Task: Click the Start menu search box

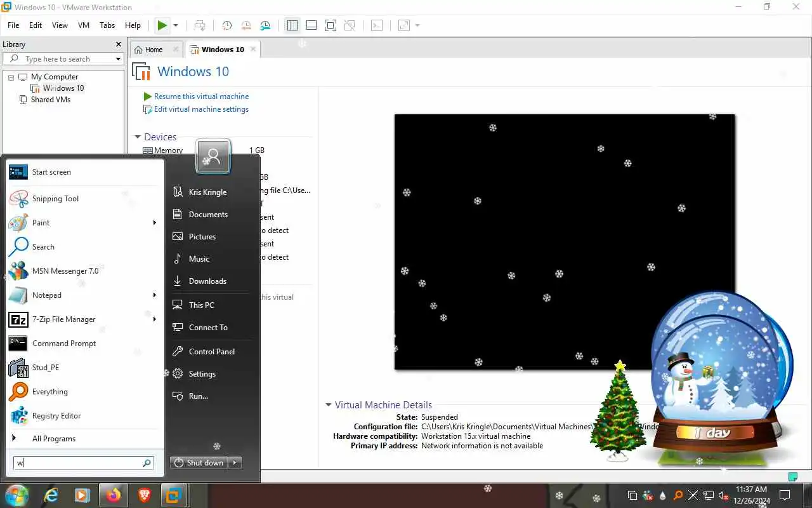Action: pyautogui.click(x=83, y=463)
